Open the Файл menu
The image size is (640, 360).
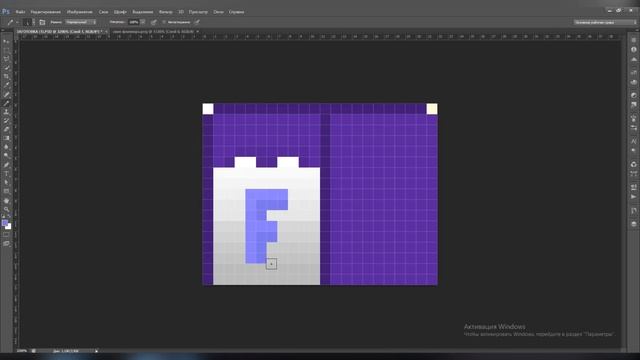pos(20,12)
